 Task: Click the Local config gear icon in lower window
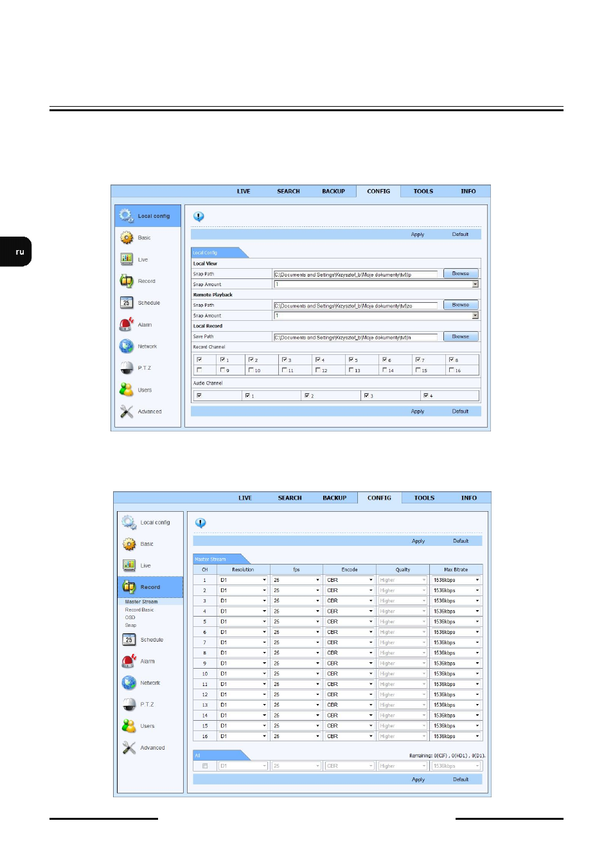(x=129, y=522)
